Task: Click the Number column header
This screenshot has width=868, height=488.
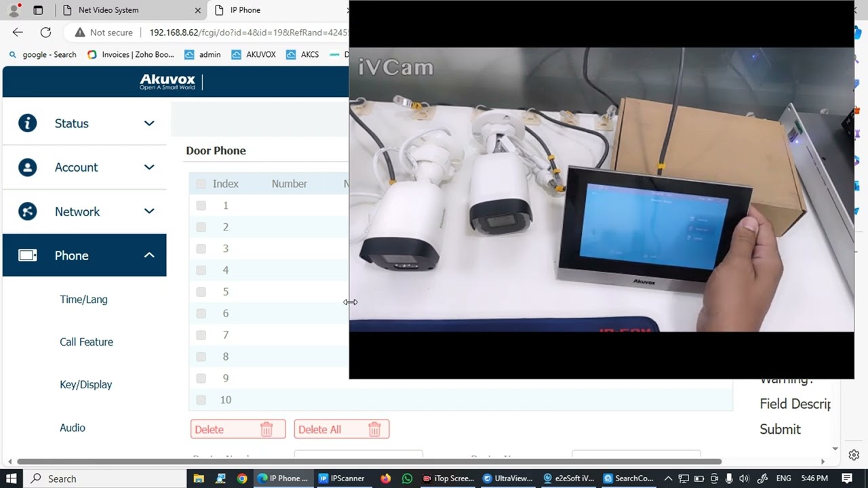Action: [x=290, y=184]
